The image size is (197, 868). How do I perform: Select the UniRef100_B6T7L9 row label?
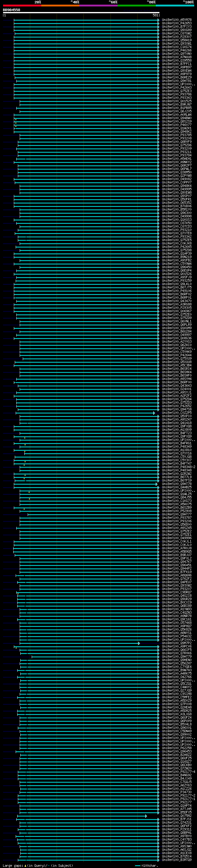tap(177, 477)
